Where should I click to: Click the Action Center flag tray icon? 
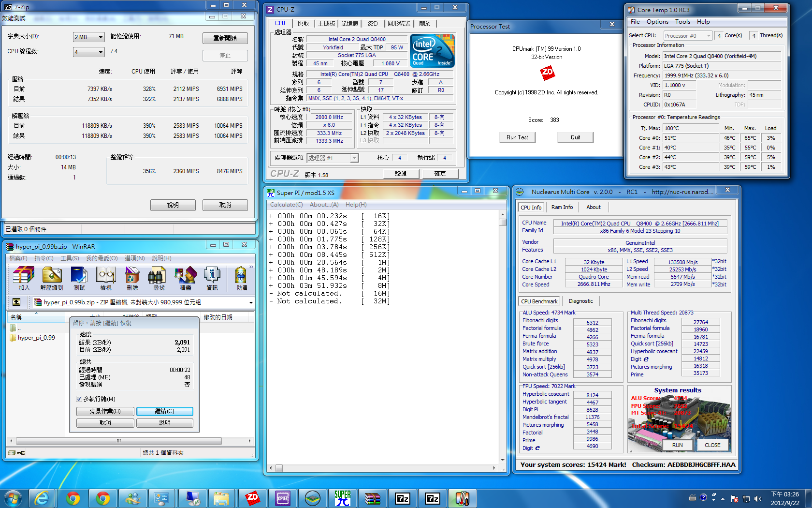point(735,498)
